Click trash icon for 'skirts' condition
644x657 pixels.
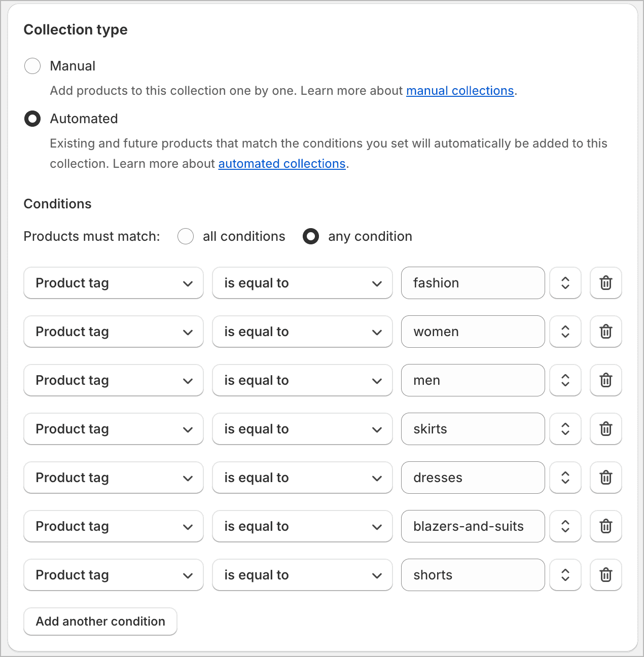point(606,429)
